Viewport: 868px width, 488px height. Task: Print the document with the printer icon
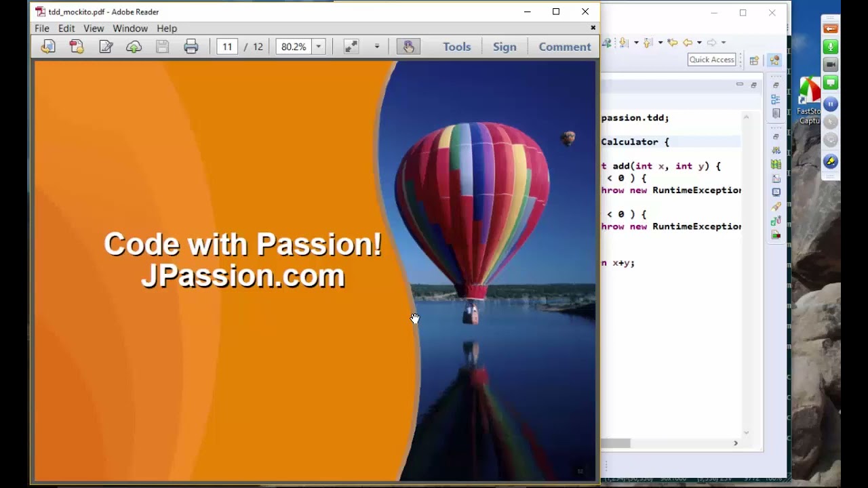coord(191,46)
